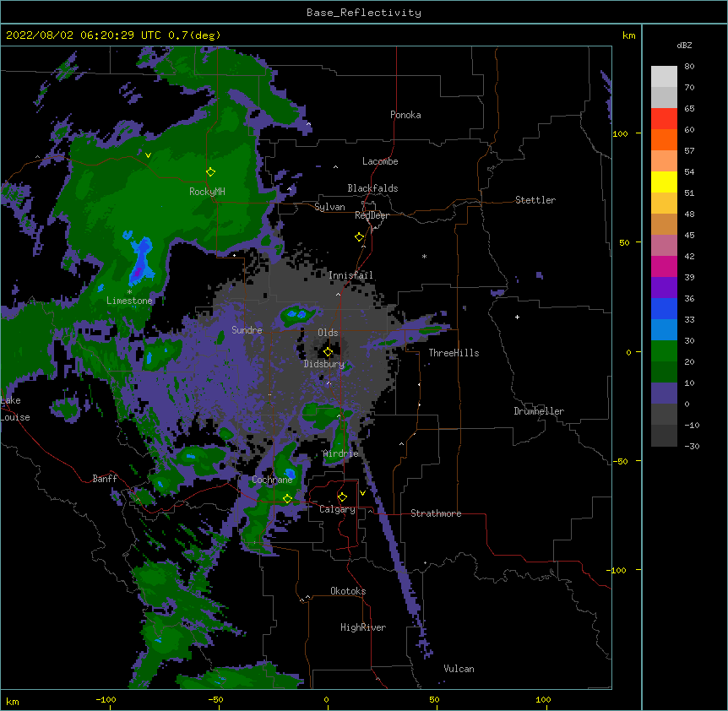This screenshot has width=728, height=711.
Task: Pick the salmon legend swatch between 54 and 57
Action: tap(664, 160)
